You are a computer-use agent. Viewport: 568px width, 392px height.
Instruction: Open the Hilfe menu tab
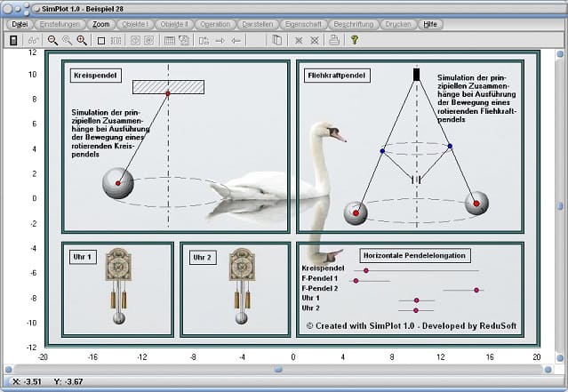430,24
